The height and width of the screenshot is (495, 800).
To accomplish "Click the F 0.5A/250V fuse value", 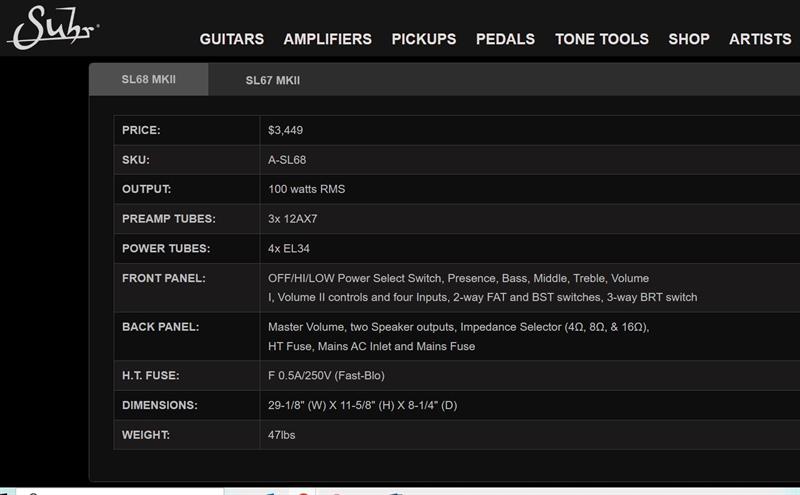I will click(x=326, y=376).
